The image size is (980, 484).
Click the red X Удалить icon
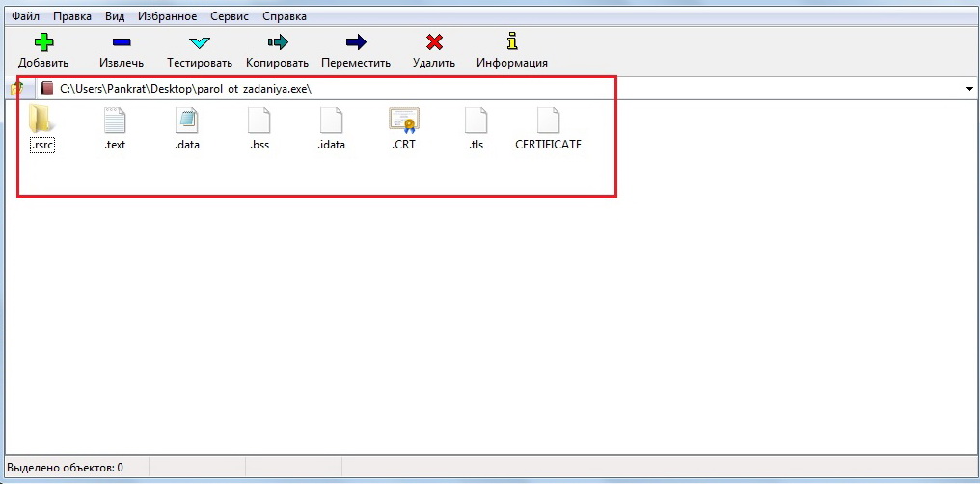(x=434, y=42)
